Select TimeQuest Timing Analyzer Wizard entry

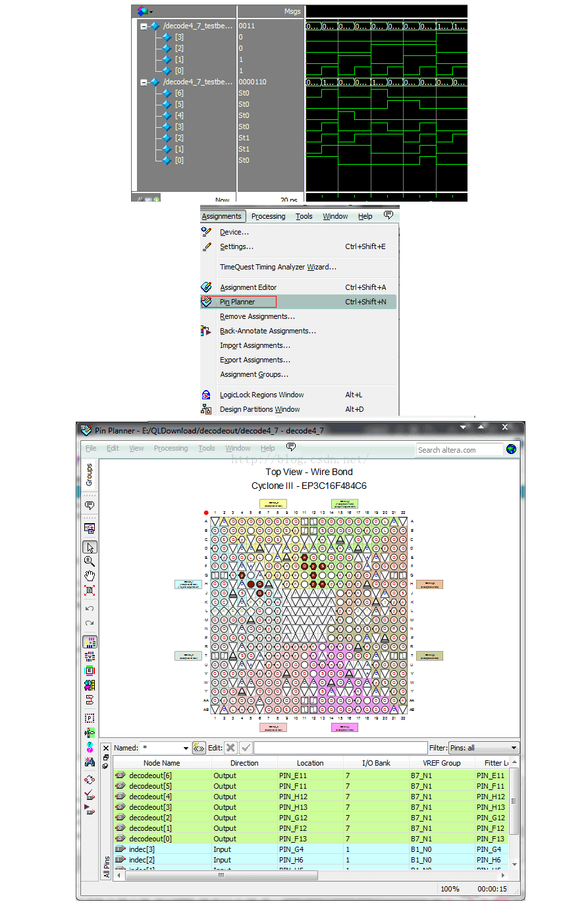[x=298, y=267]
